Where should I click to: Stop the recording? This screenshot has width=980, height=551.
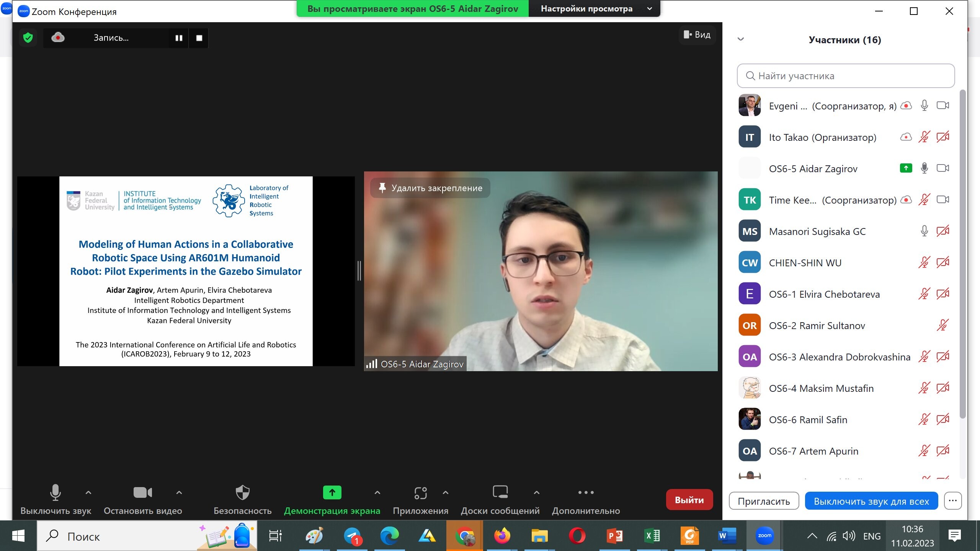pyautogui.click(x=199, y=38)
